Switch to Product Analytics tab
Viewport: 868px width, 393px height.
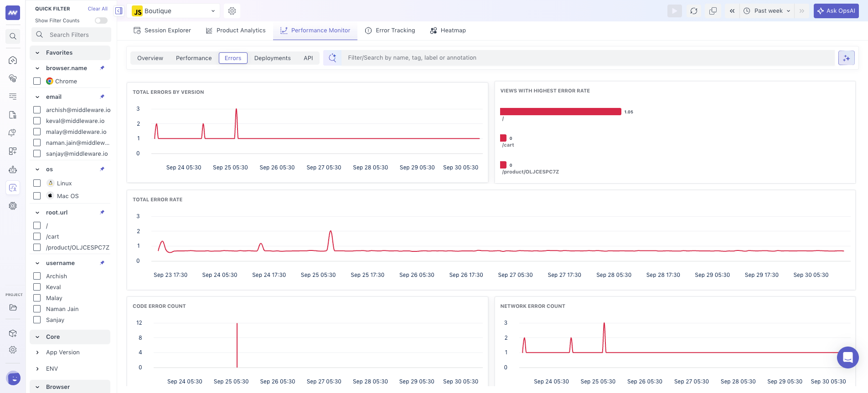236,31
